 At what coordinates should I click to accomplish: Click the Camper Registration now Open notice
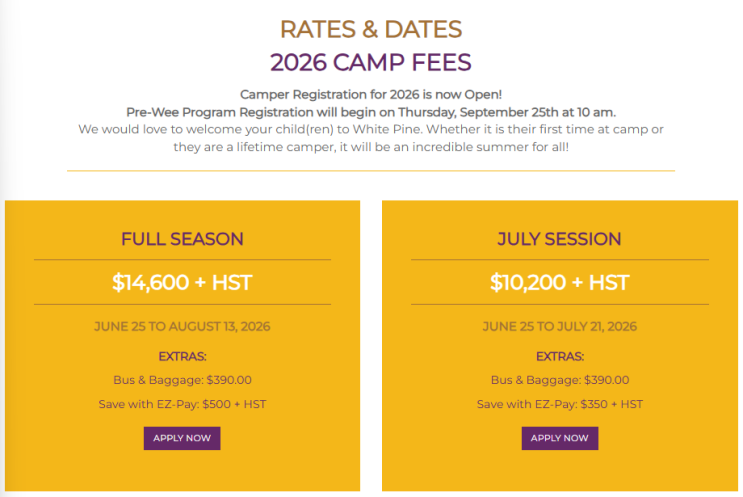(x=370, y=94)
